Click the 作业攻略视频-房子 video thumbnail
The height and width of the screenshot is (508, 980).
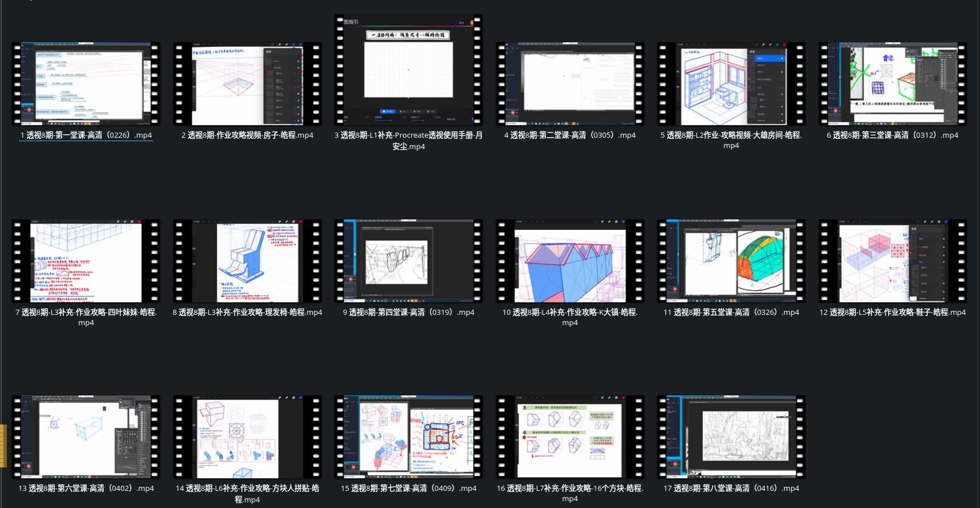click(x=247, y=83)
